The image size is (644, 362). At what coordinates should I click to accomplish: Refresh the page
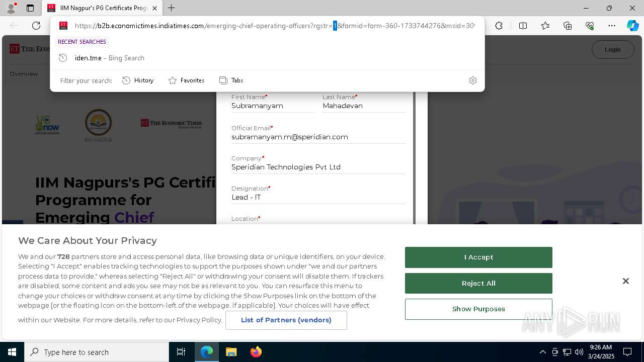pos(36,26)
